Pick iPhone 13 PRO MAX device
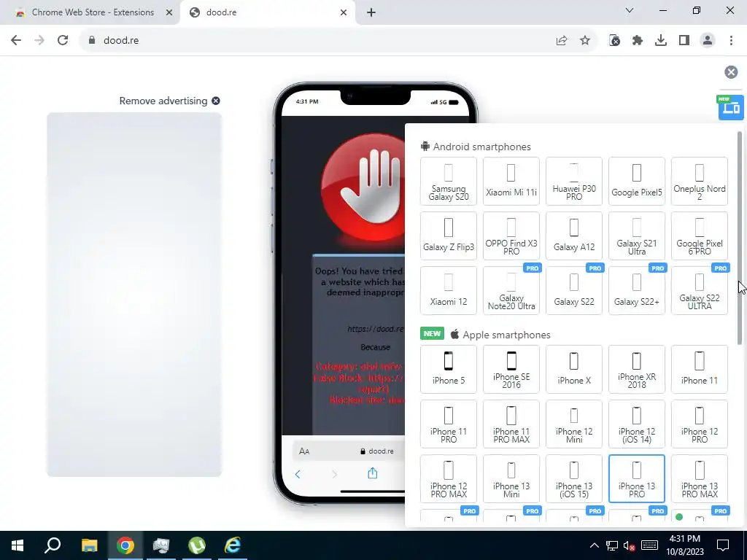747x560 pixels. pos(700,478)
